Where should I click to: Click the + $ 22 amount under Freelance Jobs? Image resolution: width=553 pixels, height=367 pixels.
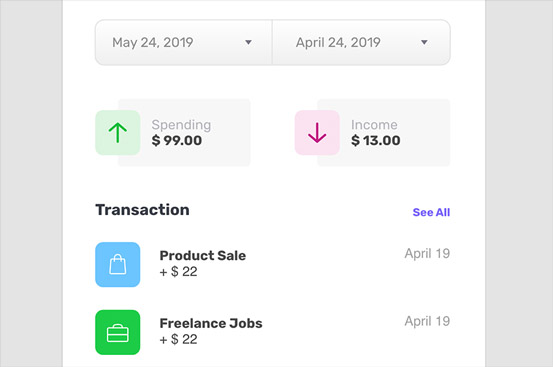(x=178, y=339)
